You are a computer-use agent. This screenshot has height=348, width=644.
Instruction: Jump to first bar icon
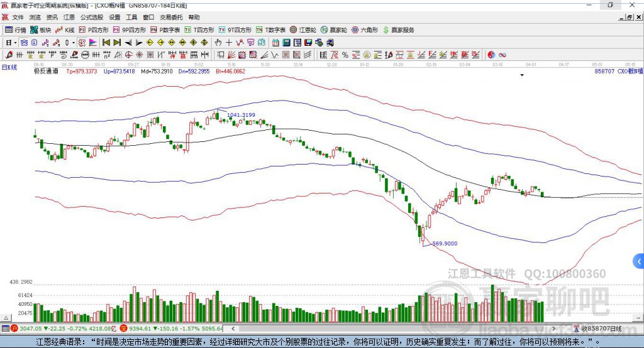pyautogui.click(x=106, y=43)
